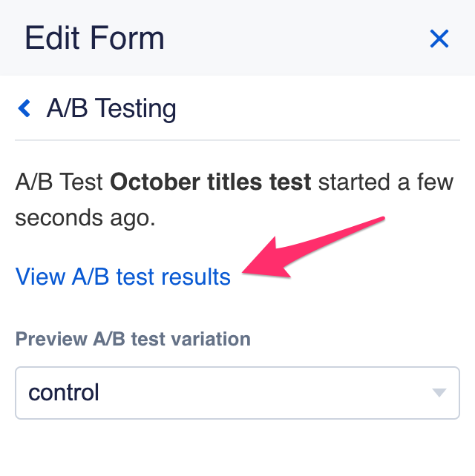
Task: Select the A/B Testing section heading
Action: coord(111,109)
